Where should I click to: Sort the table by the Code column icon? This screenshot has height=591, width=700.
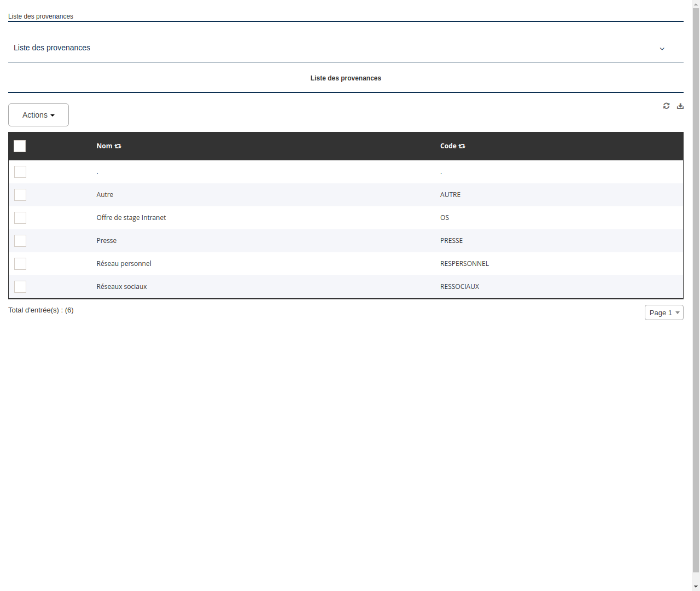(462, 146)
